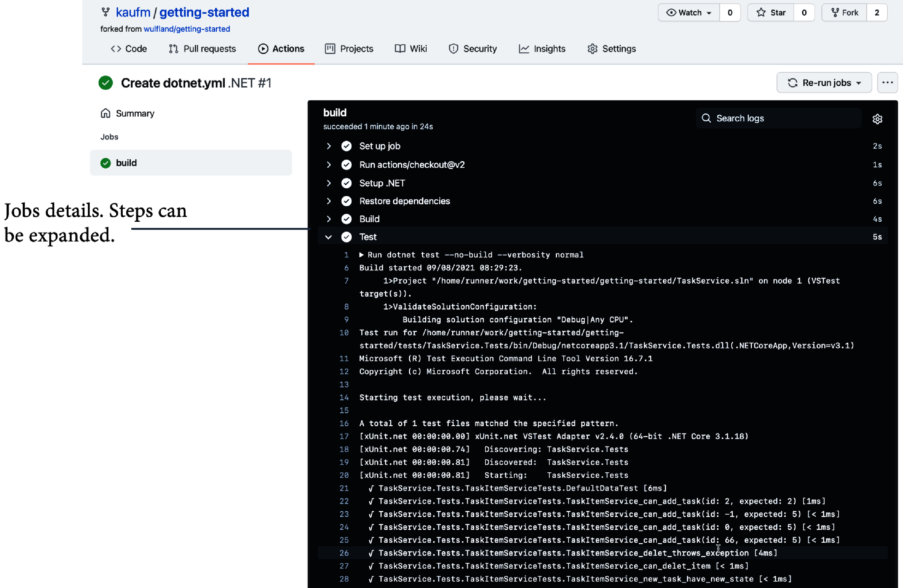The height and width of the screenshot is (588, 903).
Task: Open the three-dots more options menu
Action: tap(887, 82)
